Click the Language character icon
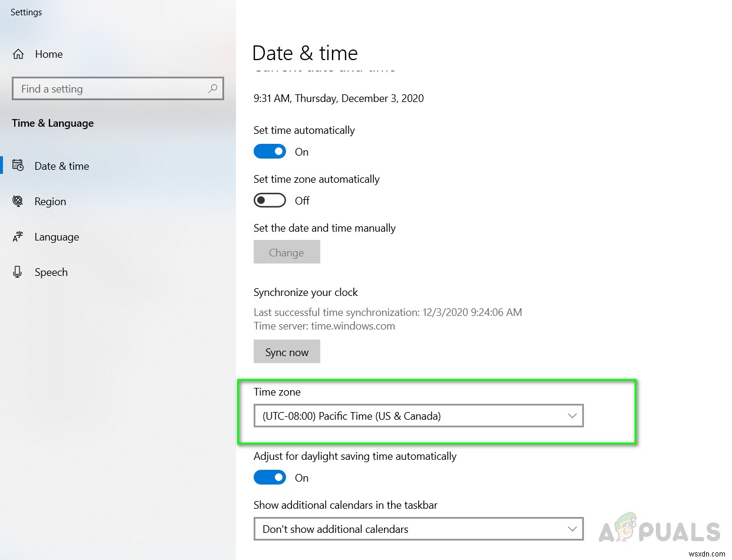The width and height of the screenshot is (732, 560). [18, 237]
